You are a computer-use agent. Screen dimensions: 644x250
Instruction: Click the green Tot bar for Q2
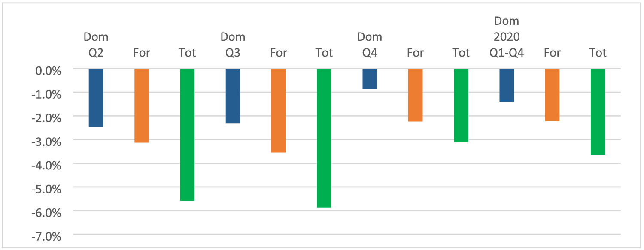click(187, 135)
